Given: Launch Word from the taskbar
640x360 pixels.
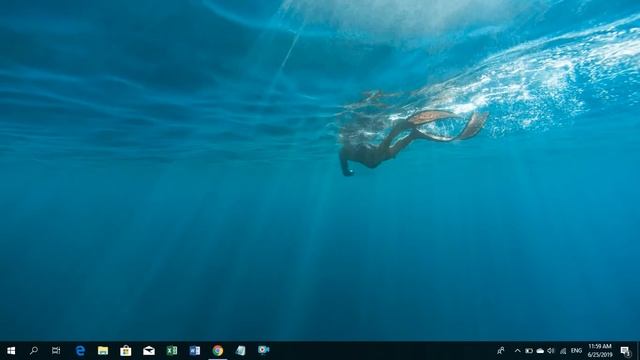Looking at the screenshot, I should 195,351.
